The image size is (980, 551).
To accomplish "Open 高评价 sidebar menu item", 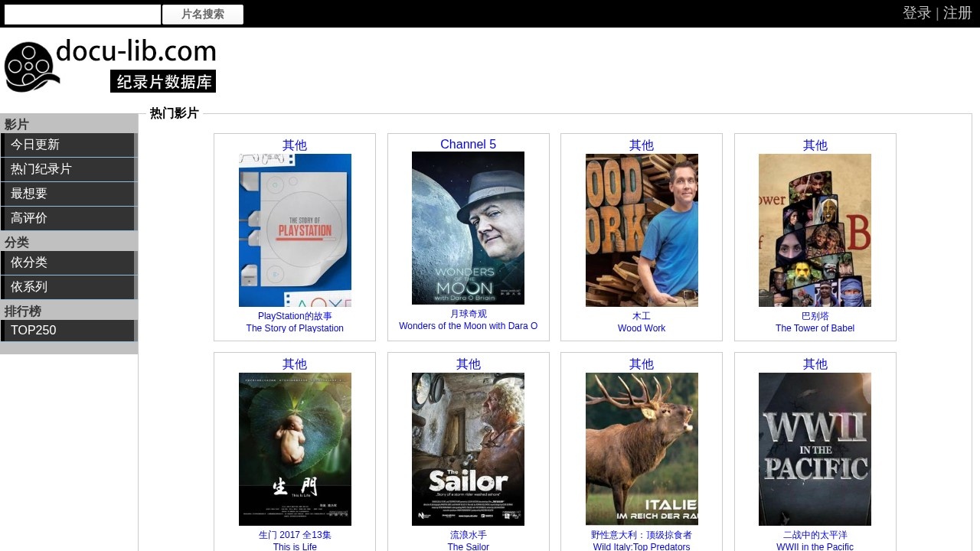I will point(68,218).
